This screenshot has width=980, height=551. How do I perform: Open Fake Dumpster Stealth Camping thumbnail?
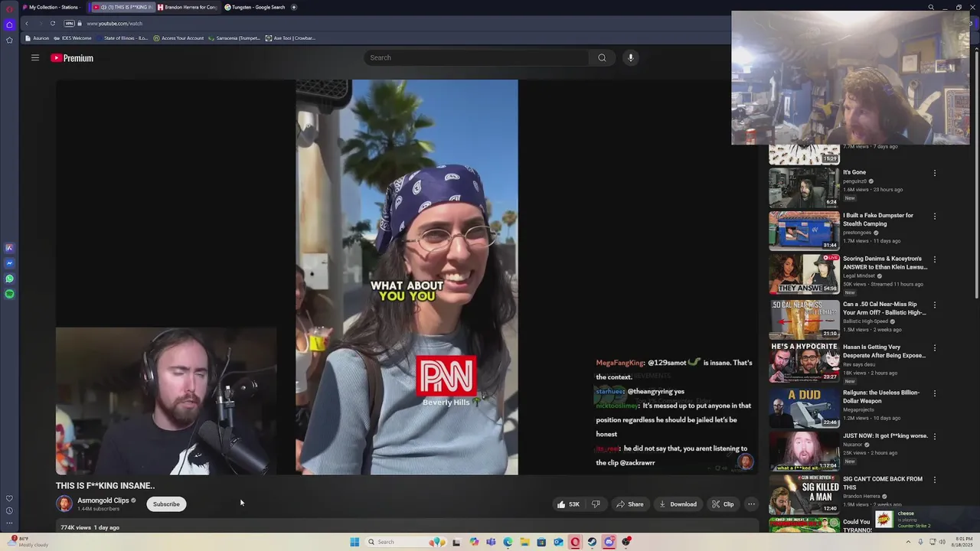tap(804, 230)
